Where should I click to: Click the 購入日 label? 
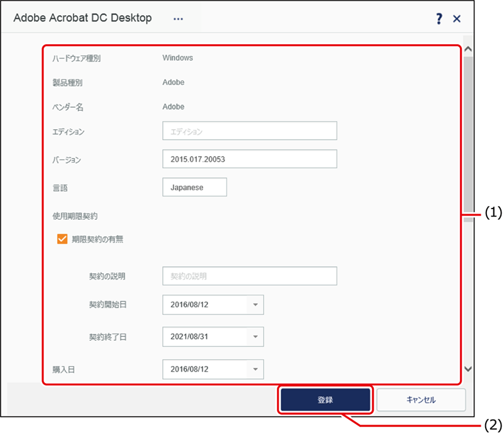point(64,370)
